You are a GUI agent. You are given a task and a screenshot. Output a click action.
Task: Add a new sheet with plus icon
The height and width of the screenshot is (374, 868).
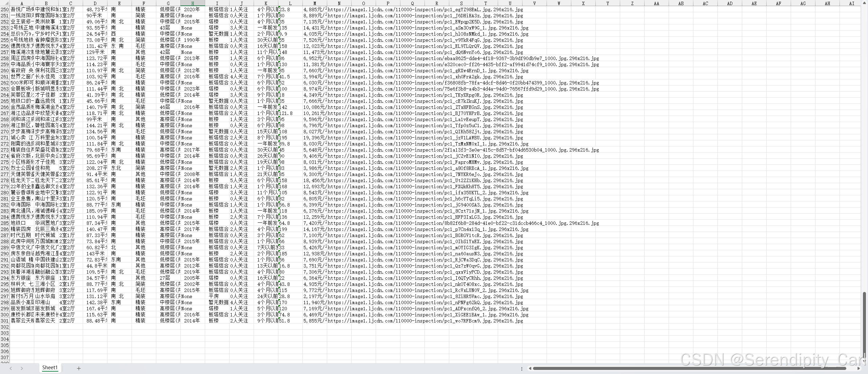[79, 368]
